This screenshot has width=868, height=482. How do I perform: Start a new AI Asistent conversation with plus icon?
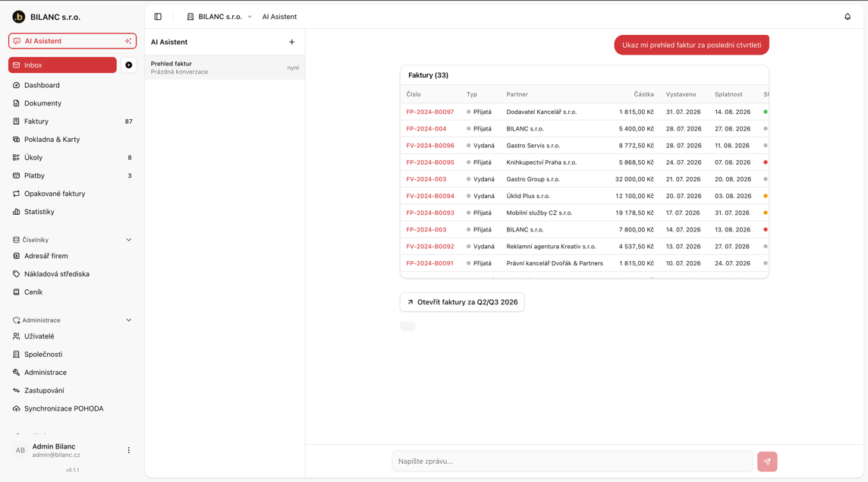tap(291, 42)
